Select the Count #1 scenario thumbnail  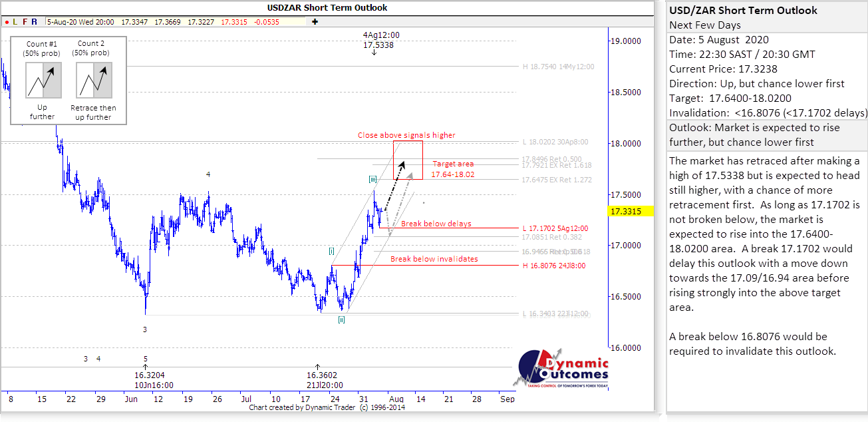click(43, 80)
